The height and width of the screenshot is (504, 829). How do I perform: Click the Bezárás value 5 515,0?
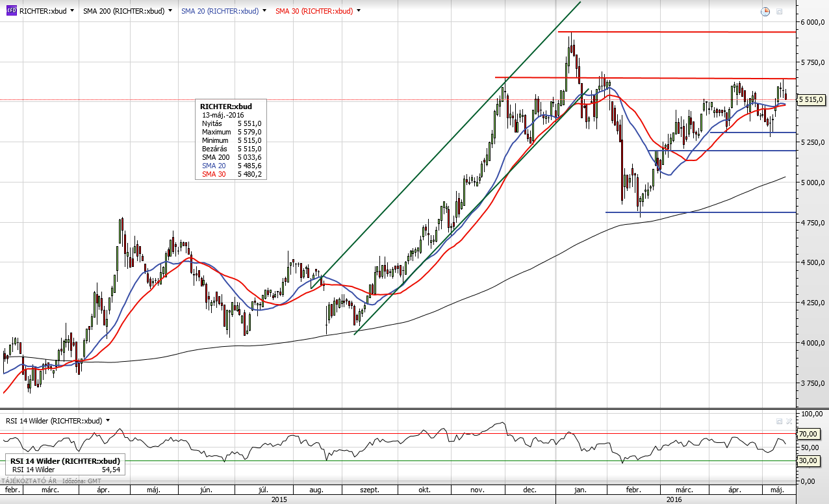coord(250,149)
